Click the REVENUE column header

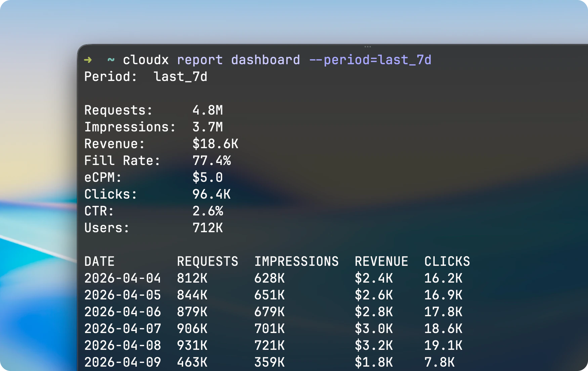pyautogui.click(x=382, y=261)
